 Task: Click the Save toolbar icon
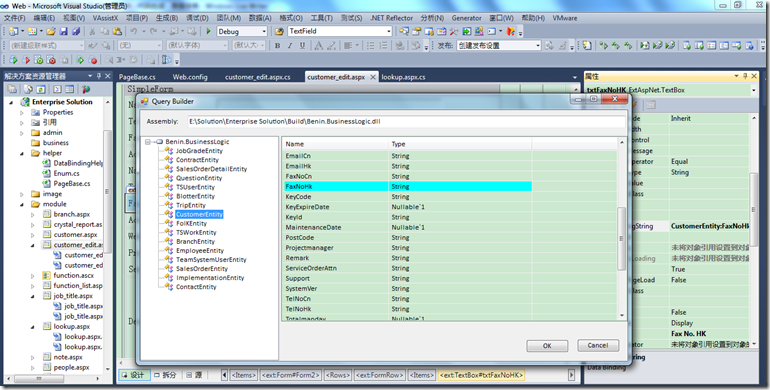pyautogui.click(x=63, y=31)
